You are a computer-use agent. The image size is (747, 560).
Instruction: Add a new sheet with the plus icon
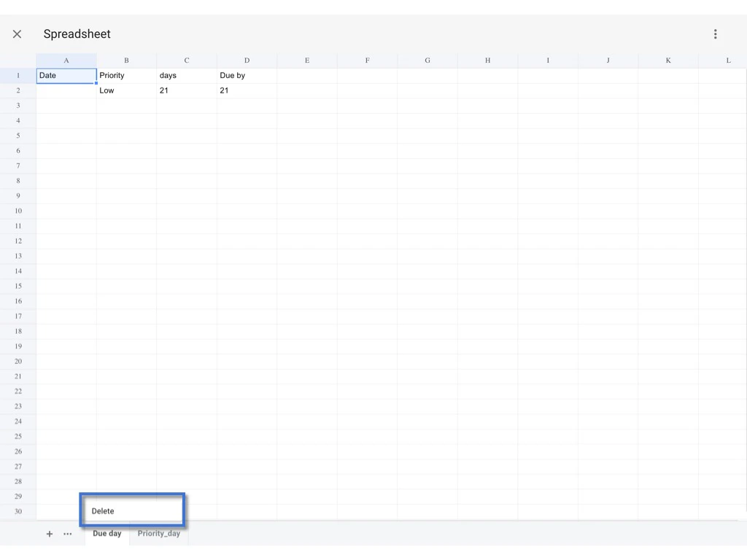tap(49, 534)
